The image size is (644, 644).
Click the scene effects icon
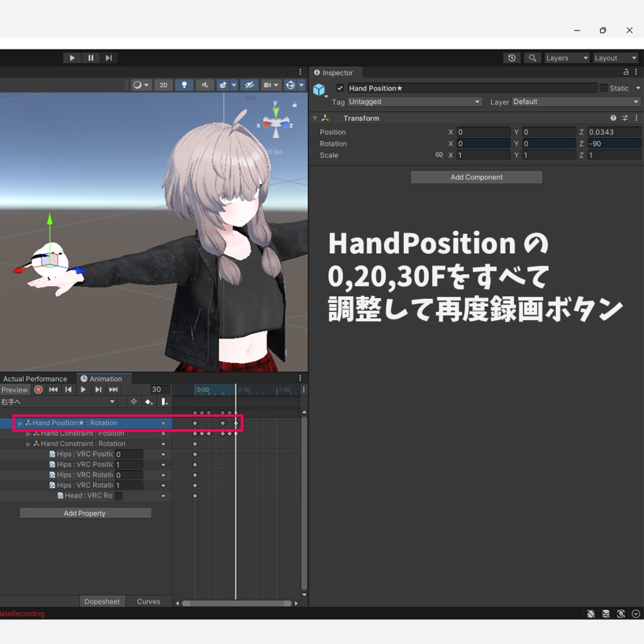click(x=223, y=84)
